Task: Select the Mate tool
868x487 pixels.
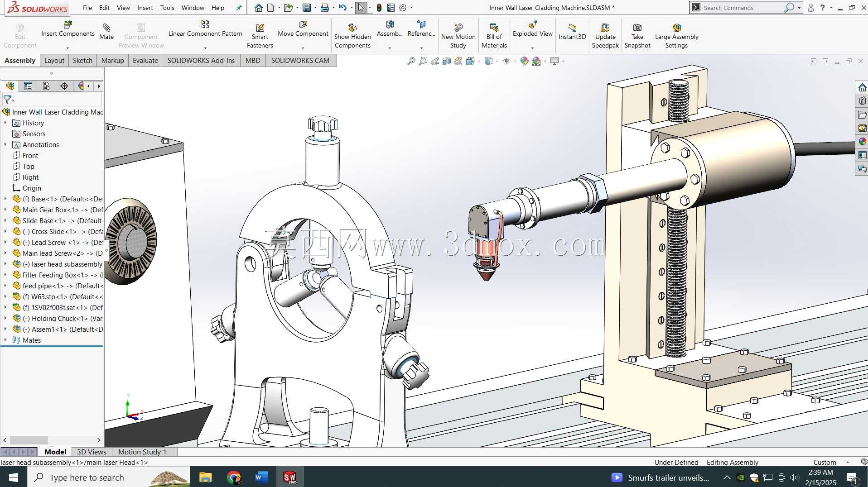Action: point(106,32)
